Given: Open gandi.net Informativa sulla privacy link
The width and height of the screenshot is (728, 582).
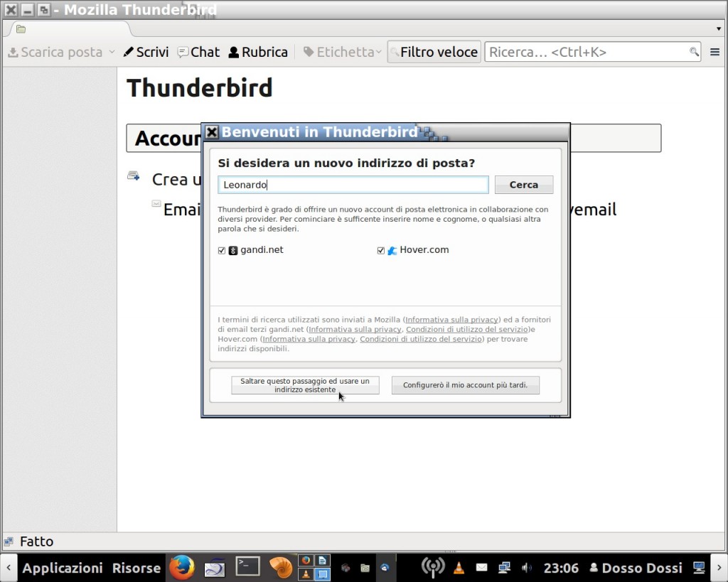Looking at the screenshot, I should coord(355,330).
